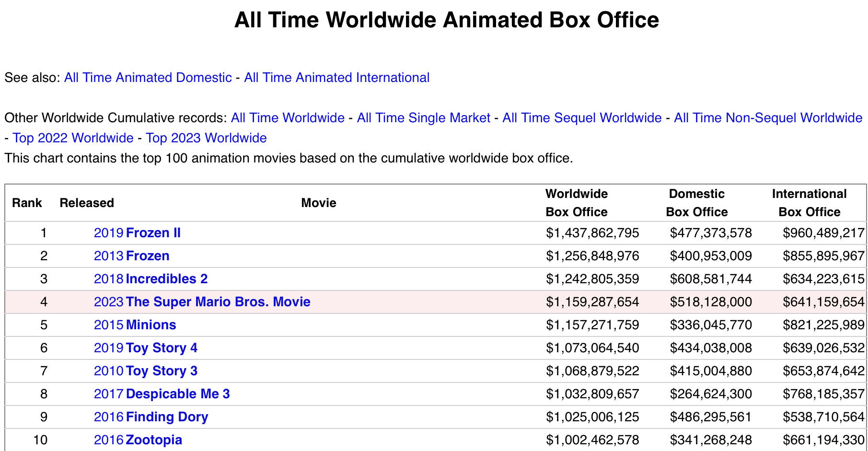Image resolution: width=868 pixels, height=451 pixels.
Task: Open the Toy Story 4 movie page
Action: point(162,348)
